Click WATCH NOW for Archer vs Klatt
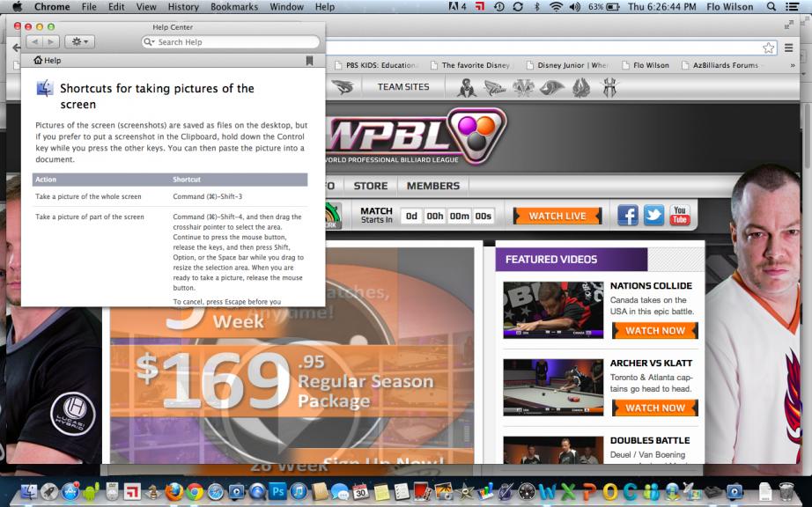Screen dimensions: 812x507 pos(655,408)
